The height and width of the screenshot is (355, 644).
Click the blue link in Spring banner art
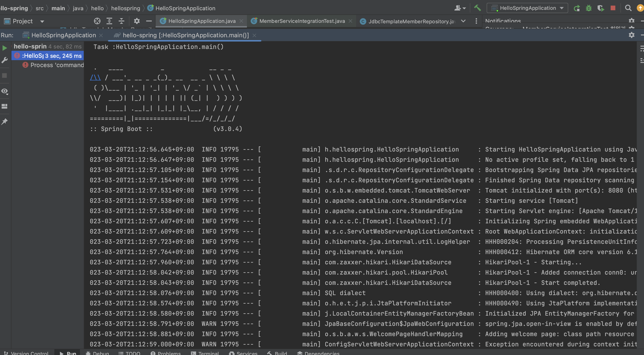tap(95, 77)
